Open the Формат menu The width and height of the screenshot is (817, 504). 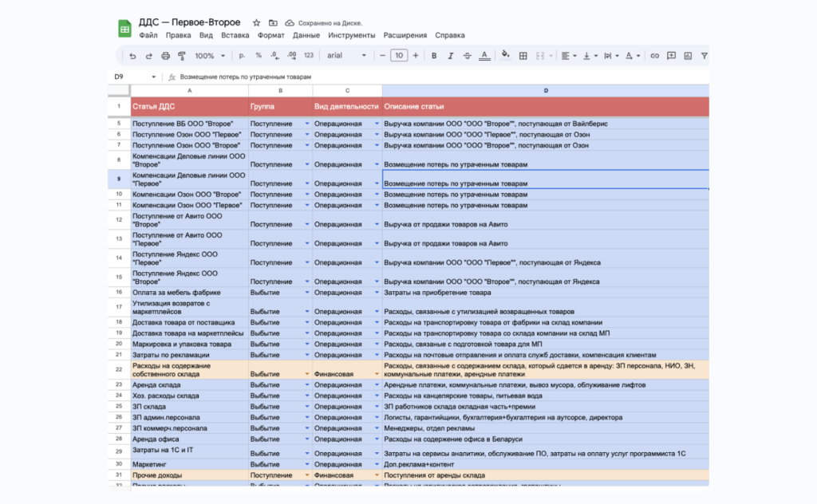(271, 35)
